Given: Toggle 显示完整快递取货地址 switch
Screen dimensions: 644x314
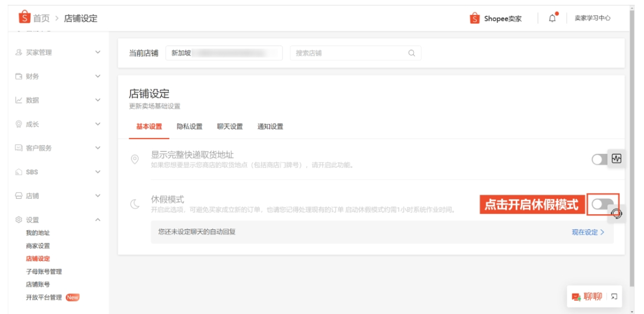Looking at the screenshot, I should click(x=599, y=159).
